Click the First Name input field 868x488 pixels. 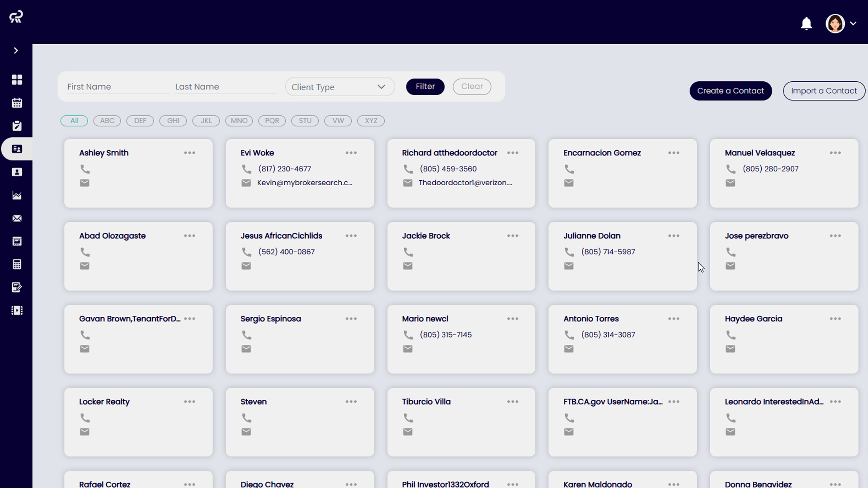point(117,87)
